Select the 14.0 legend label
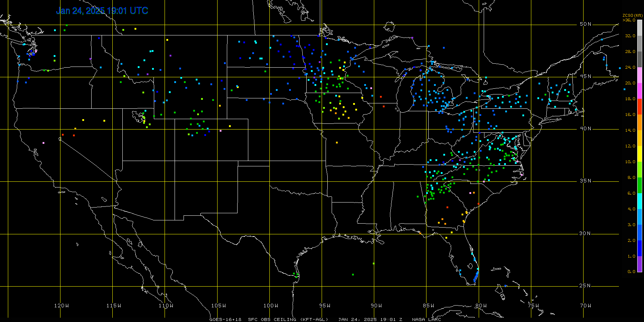Image resolution: width=644 pixels, height=322 pixels. click(x=630, y=130)
